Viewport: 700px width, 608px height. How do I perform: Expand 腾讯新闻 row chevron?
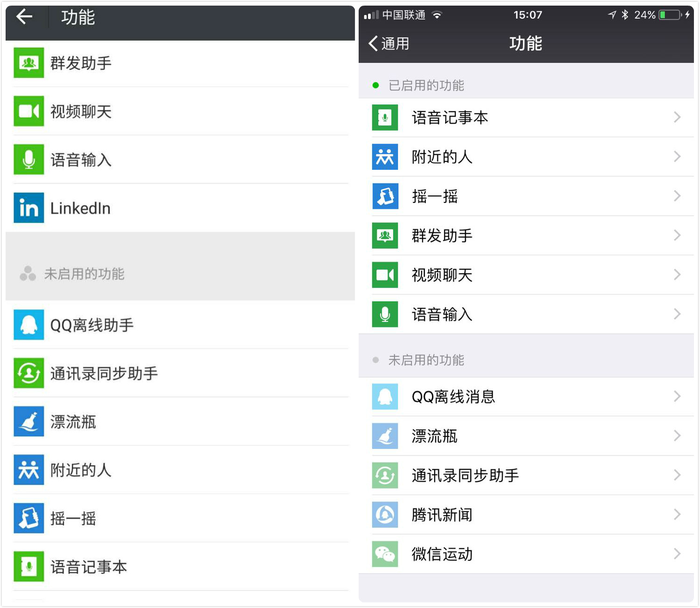(x=677, y=514)
